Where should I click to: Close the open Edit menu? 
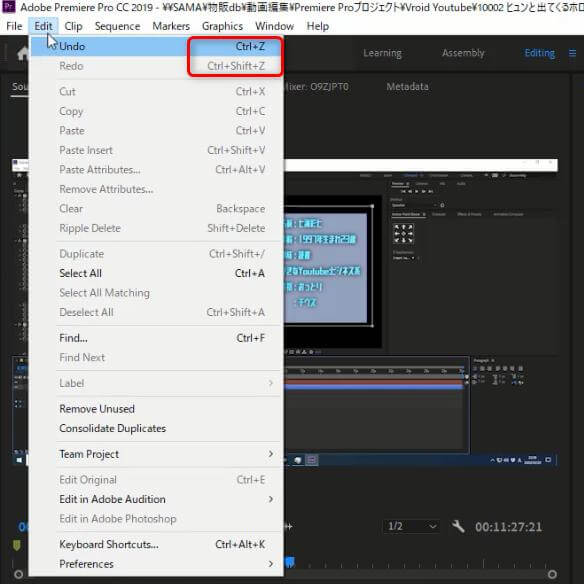point(43,26)
